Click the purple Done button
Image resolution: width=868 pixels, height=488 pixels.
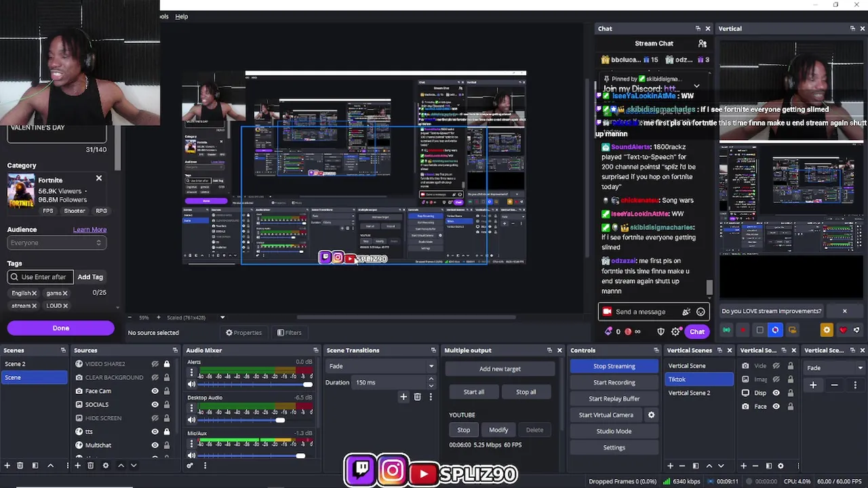(x=60, y=328)
